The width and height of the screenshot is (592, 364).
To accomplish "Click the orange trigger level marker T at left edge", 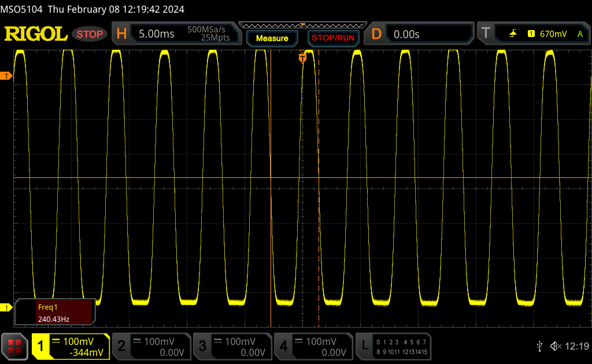I will click(x=6, y=76).
